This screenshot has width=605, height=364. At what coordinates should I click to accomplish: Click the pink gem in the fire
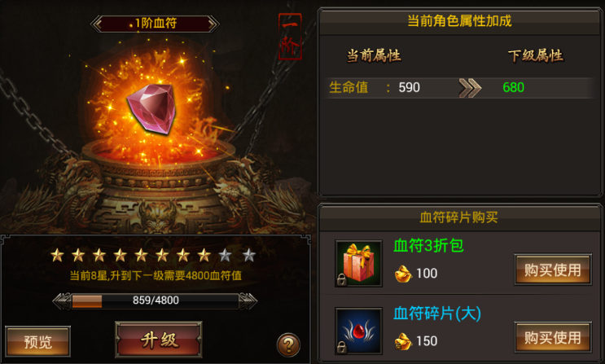tap(151, 109)
